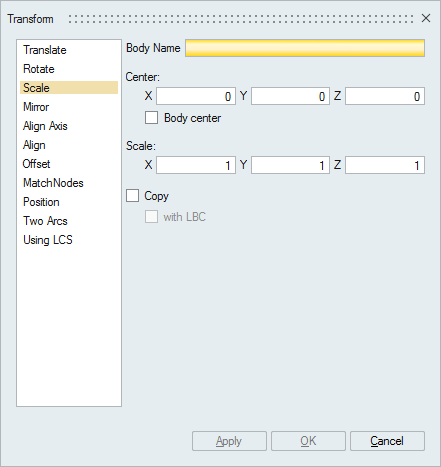The height and width of the screenshot is (467, 441).
Task: Choose Align Axis from the list
Action: tap(69, 126)
